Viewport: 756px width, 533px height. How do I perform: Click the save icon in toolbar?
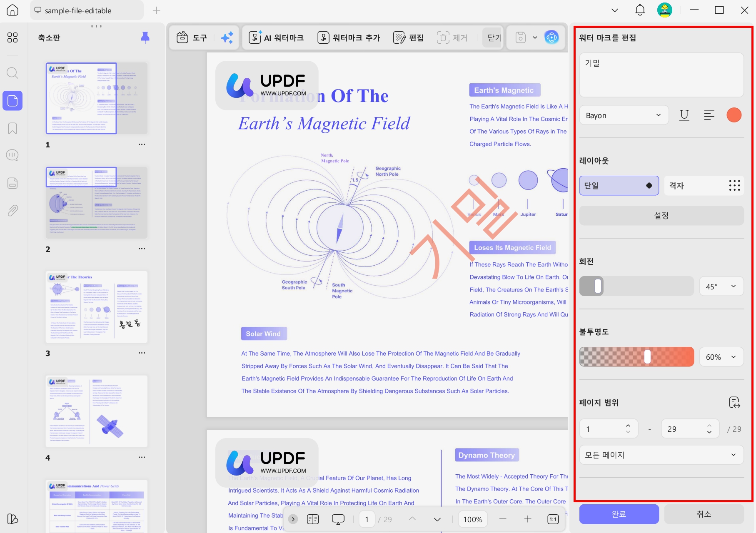(521, 38)
